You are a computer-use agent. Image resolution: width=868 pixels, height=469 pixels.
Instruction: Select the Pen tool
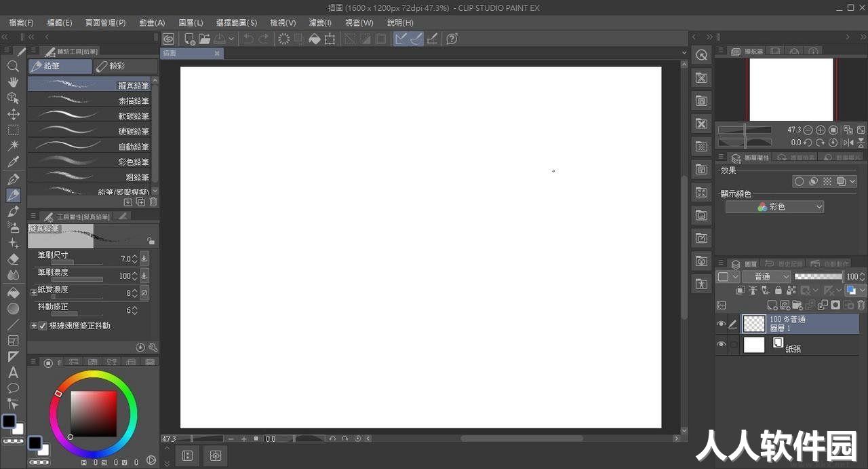pyautogui.click(x=13, y=179)
